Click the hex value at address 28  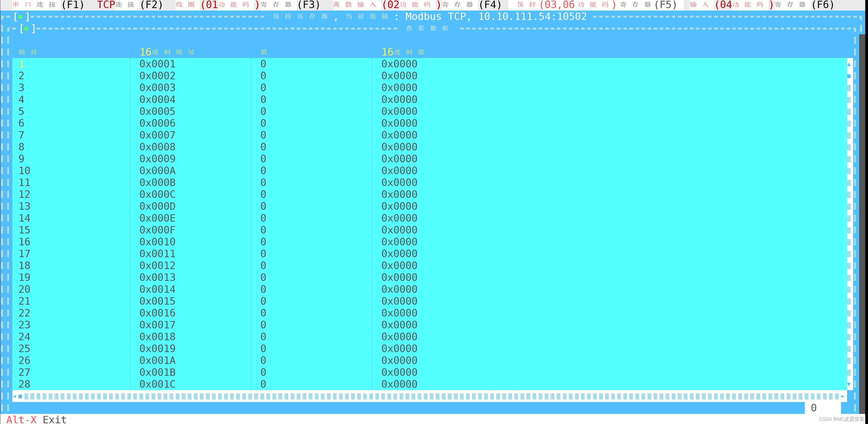(399, 384)
